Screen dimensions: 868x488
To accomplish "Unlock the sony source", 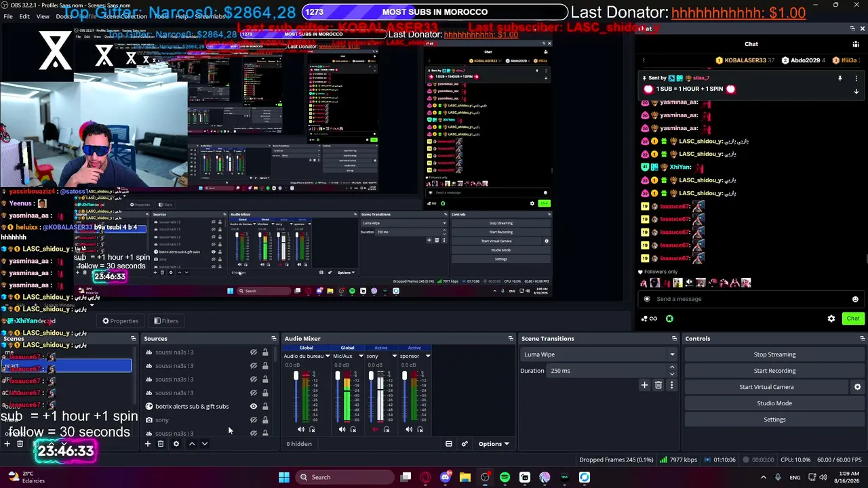I will 265,420.
